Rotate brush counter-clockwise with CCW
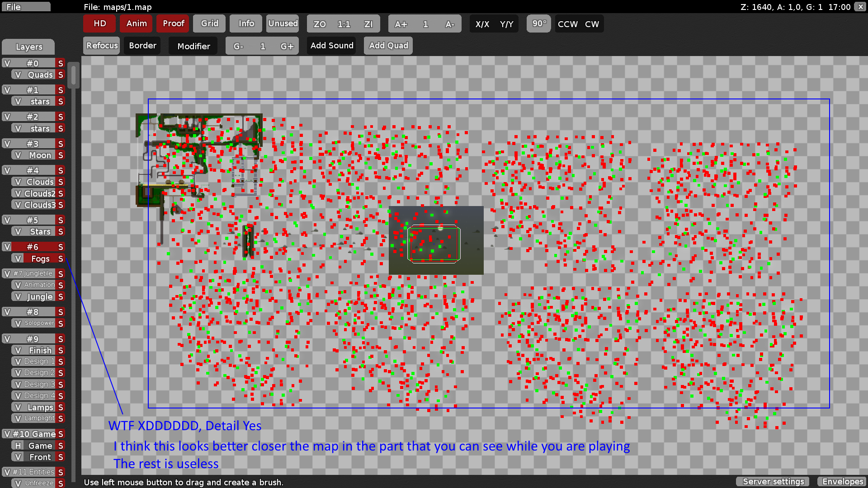 tap(567, 24)
